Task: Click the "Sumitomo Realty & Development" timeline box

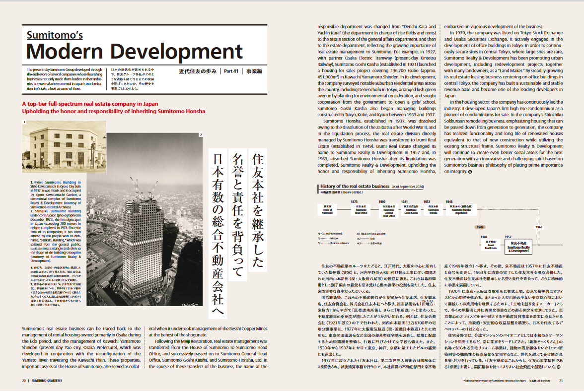Action: pyautogui.click(x=518, y=247)
